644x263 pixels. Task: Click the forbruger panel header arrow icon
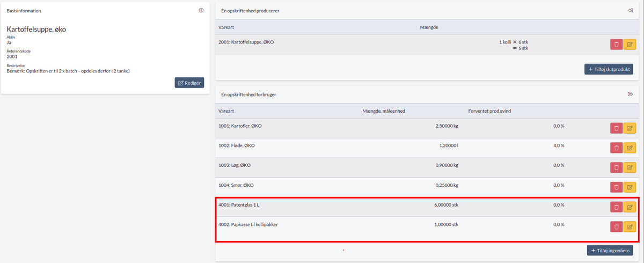pyautogui.click(x=631, y=94)
